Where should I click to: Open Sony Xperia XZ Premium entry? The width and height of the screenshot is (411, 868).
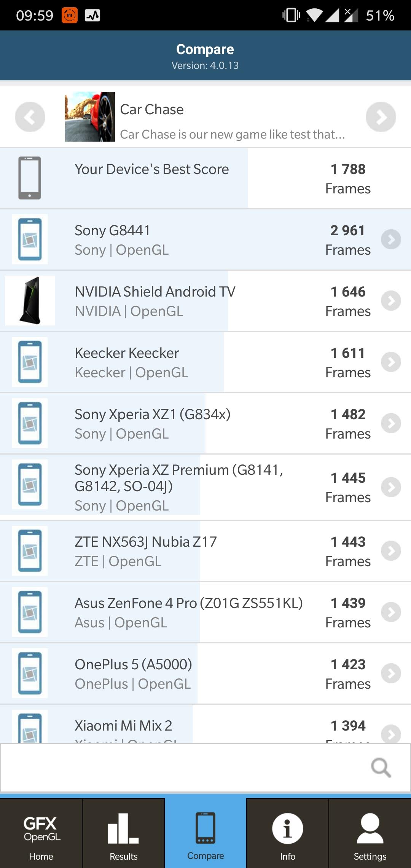click(179, 487)
